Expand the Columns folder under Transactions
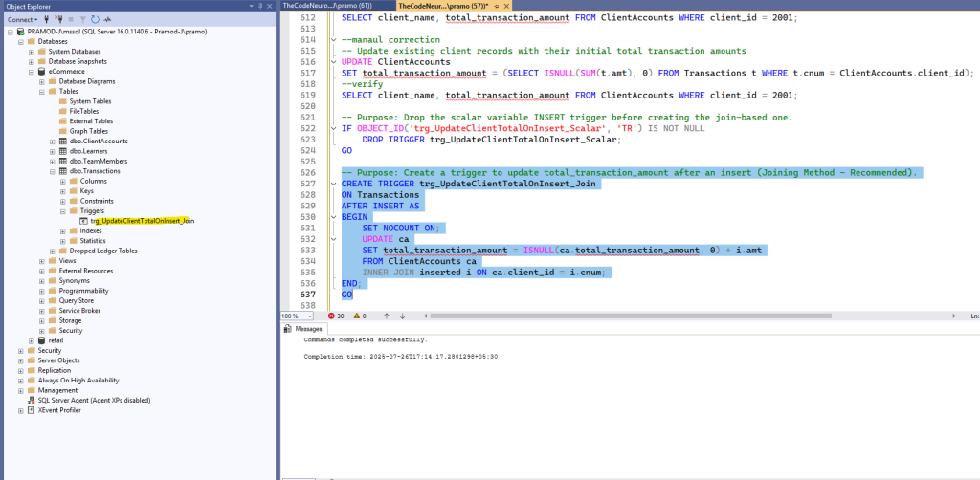980x480 pixels. 63,181
